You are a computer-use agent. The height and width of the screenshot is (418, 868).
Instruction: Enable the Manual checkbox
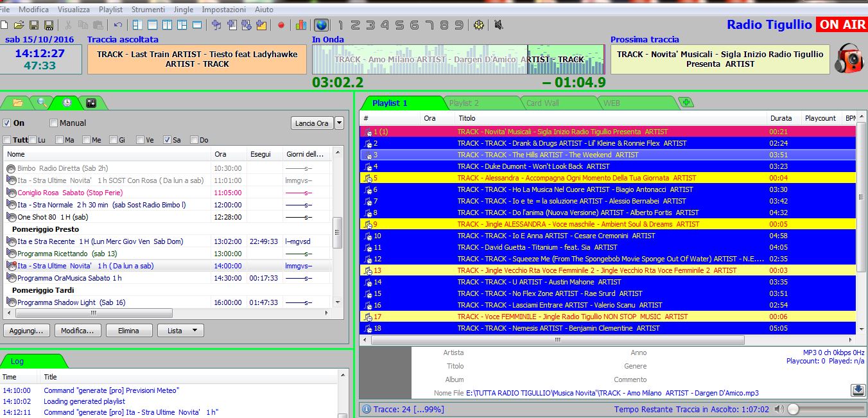tap(54, 123)
